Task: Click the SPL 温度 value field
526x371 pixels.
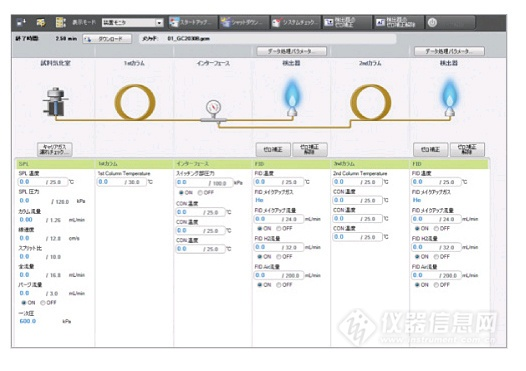Action: (43, 182)
